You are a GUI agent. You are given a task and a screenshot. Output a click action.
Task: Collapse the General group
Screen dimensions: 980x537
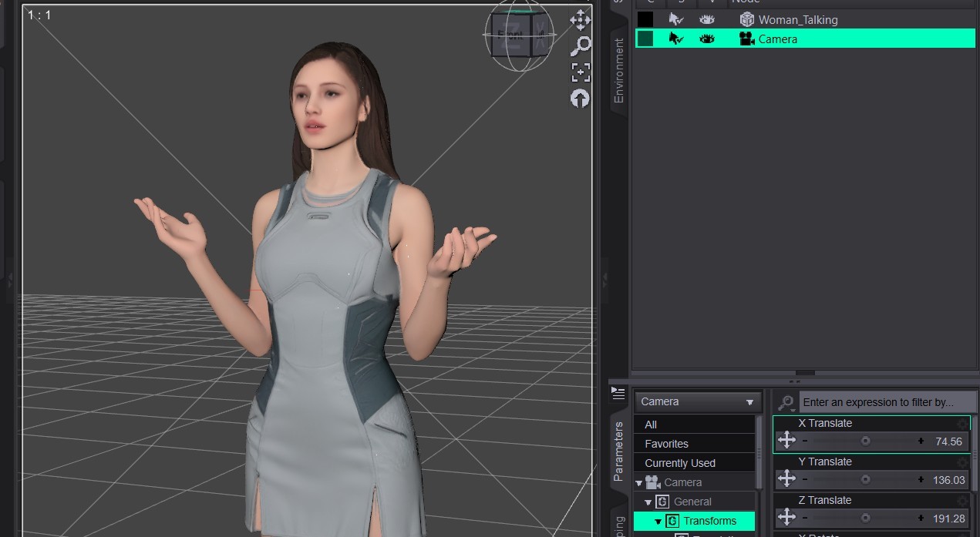click(x=648, y=502)
